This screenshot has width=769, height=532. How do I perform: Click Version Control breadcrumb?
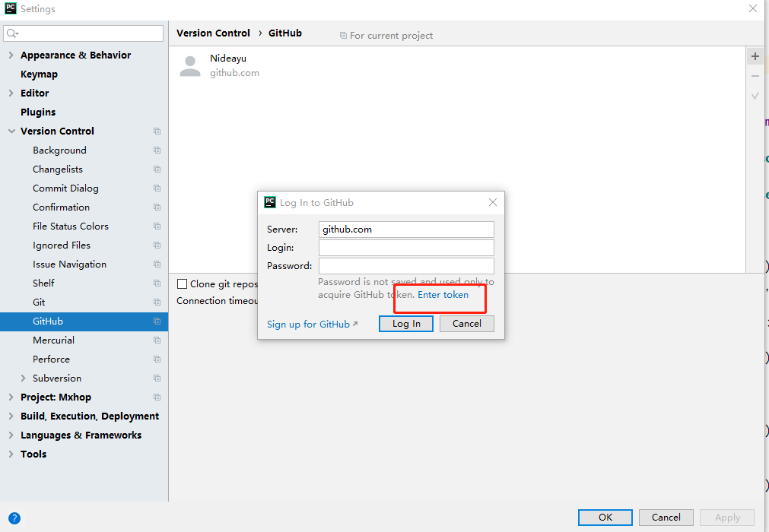[x=213, y=33]
